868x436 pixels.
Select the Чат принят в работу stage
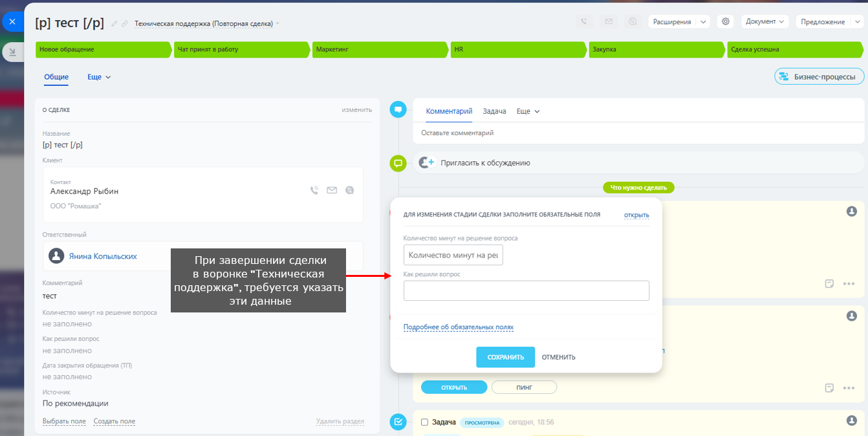pos(243,49)
